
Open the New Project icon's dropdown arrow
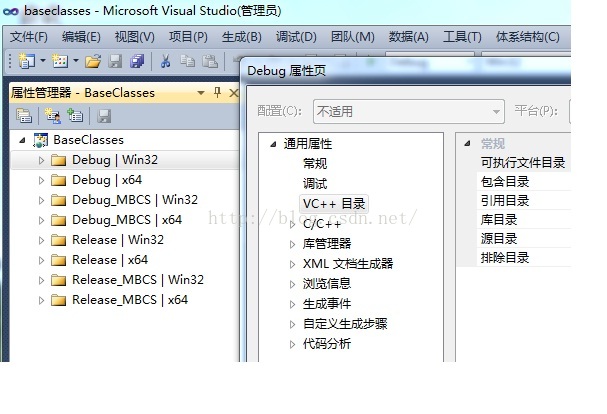tap(43, 60)
